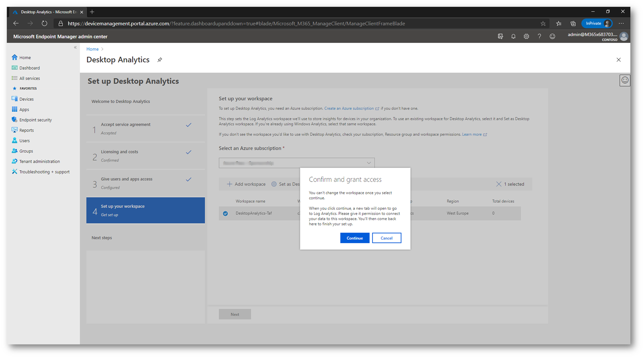This screenshot has height=358, width=644.
Task: Cancel the Confirm and grant access dialog
Action: pyautogui.click(x=386, y=238)
